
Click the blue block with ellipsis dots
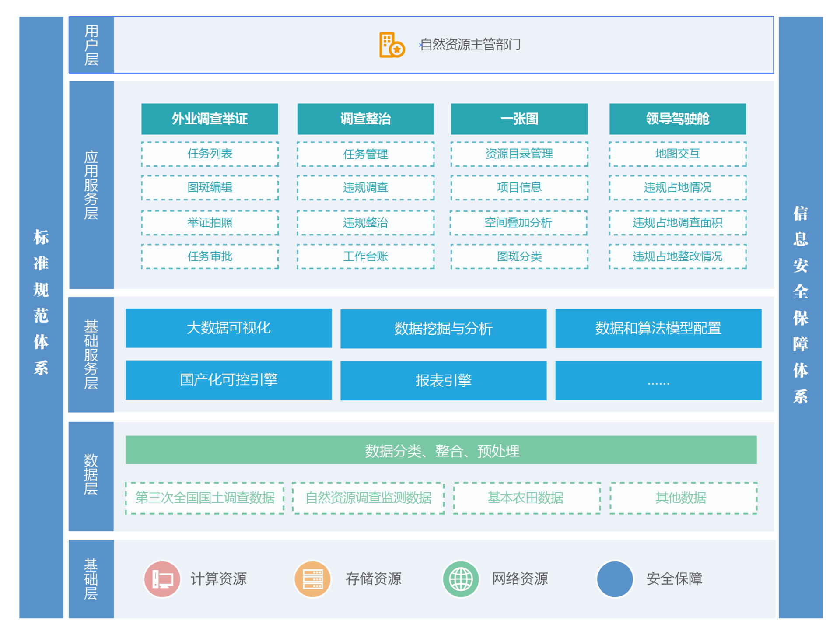click(658, 381)
